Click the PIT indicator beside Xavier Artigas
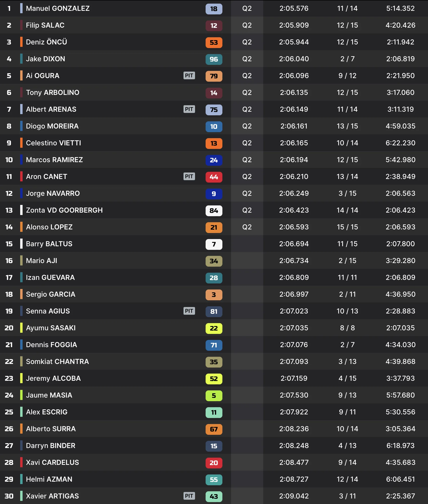 point(189,496)
